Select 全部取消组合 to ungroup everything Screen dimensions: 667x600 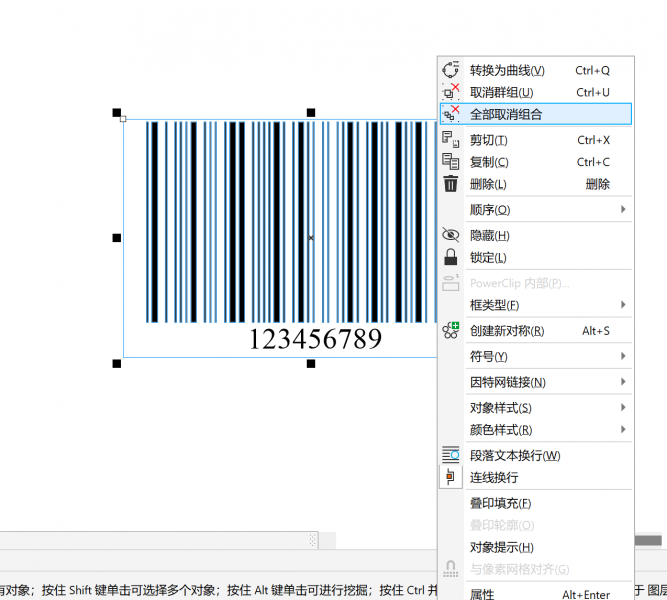[536, 114]
